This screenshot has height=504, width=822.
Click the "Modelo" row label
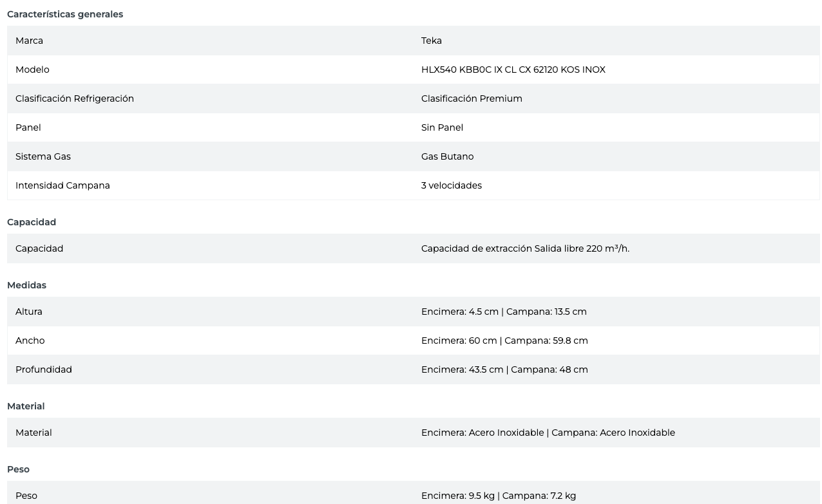(x=32, y=70)
